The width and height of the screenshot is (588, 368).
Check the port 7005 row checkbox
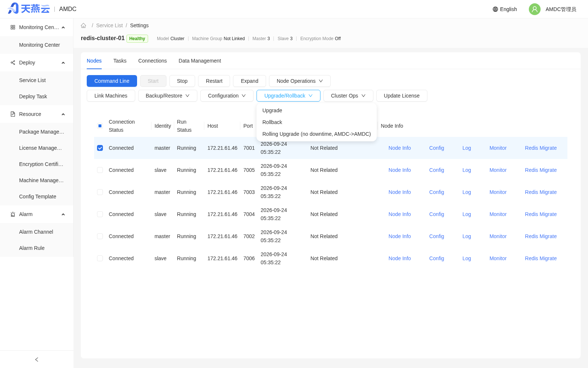coord(100,170)
